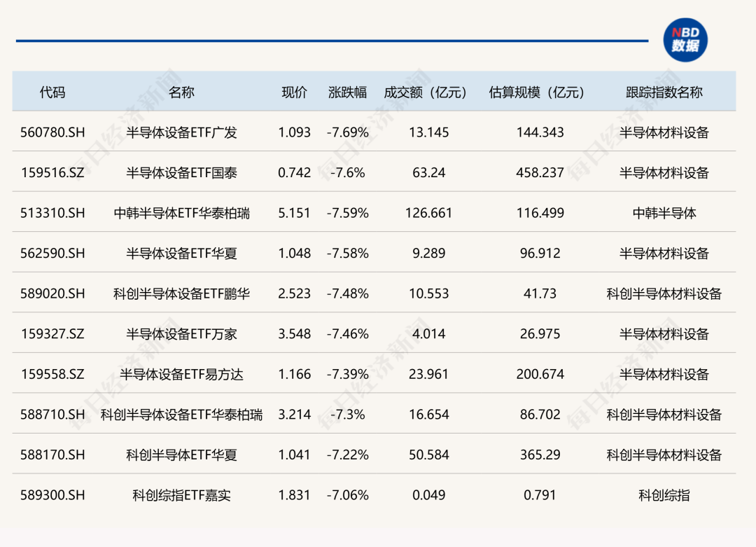Click the NBD数据 logo badge

pos(685,39)
